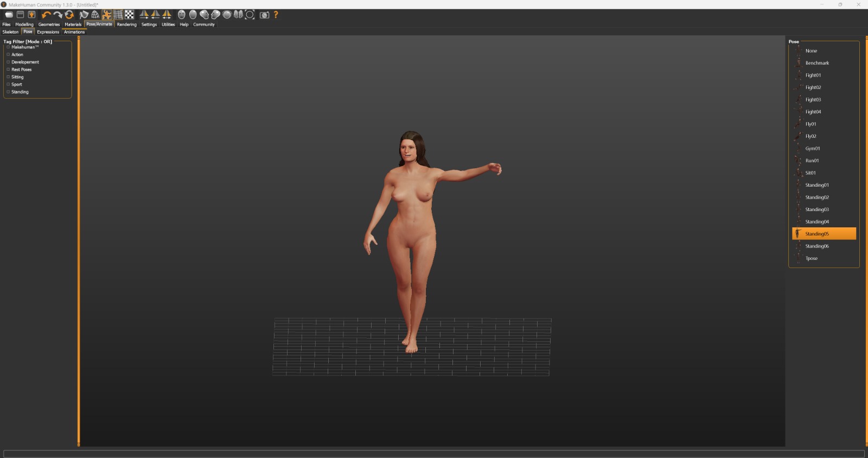
Task: Click the Run01 pose thumbnail
Action: click(x=798, y=161)
